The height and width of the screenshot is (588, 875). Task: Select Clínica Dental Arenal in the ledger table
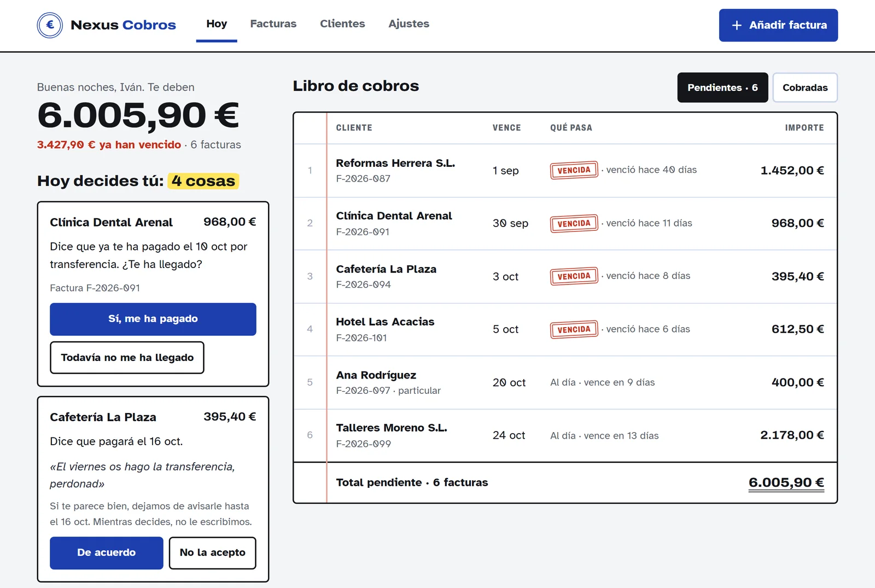pos(565,224)
